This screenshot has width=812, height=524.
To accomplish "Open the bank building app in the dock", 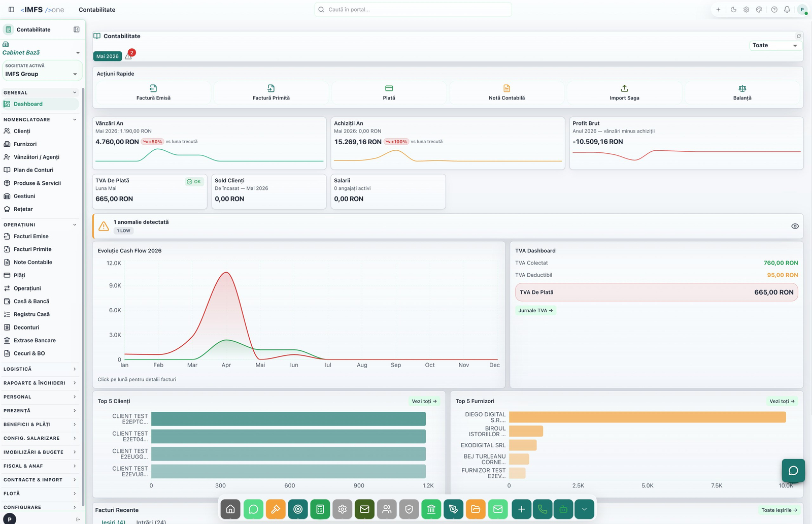I will (x=431, y=509).
